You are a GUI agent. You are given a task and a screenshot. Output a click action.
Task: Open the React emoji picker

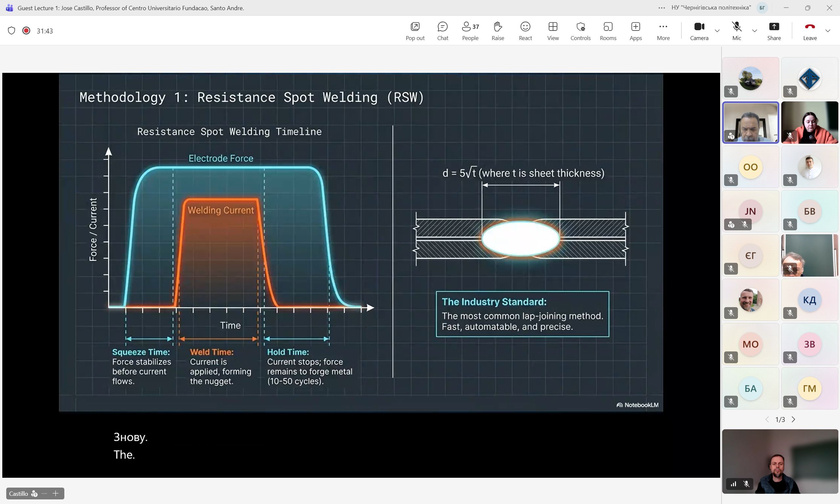pos(525,31)
